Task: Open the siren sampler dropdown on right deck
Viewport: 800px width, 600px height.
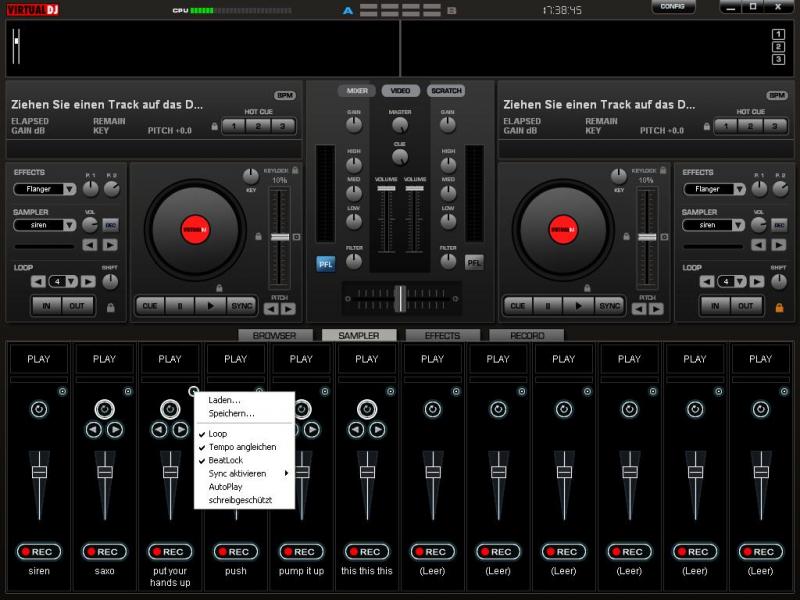Action: pos(714,225)
